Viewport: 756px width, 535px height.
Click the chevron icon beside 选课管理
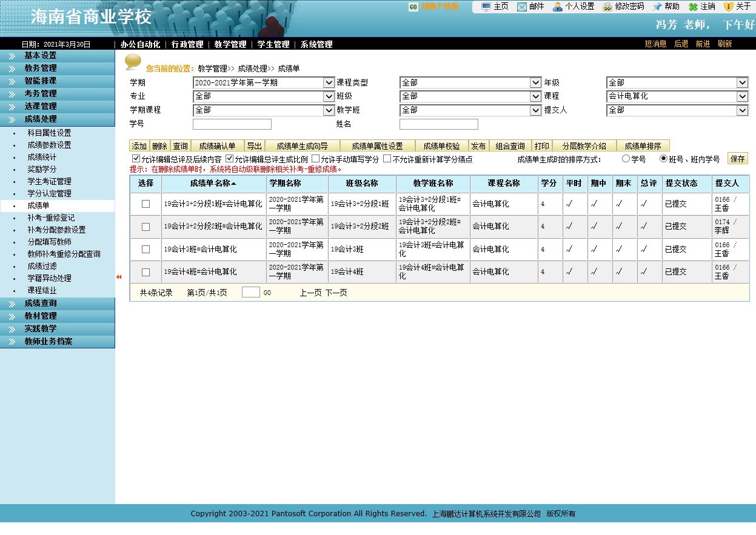click(12, 107)
